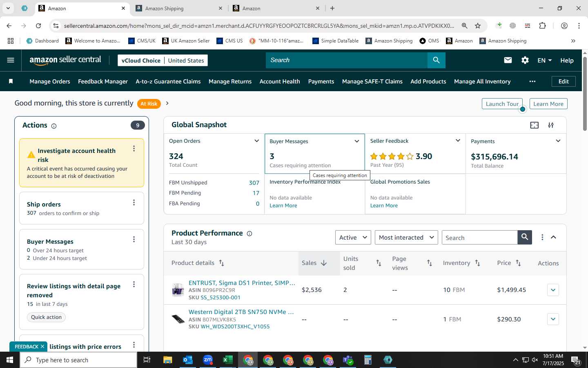Switch to the Amazon Shipping browser tab
This screenshot has width=588, height=368.
pyautogui.click(x=178, y=8)
